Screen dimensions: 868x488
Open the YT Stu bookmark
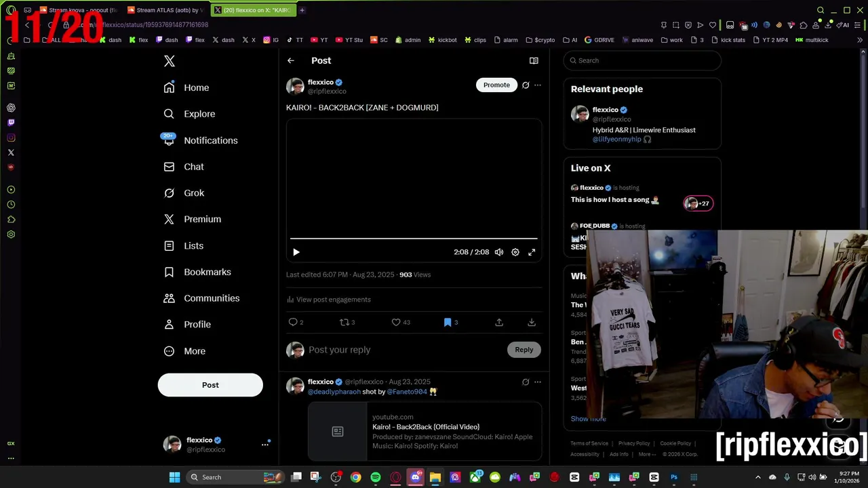coord(349,40)
